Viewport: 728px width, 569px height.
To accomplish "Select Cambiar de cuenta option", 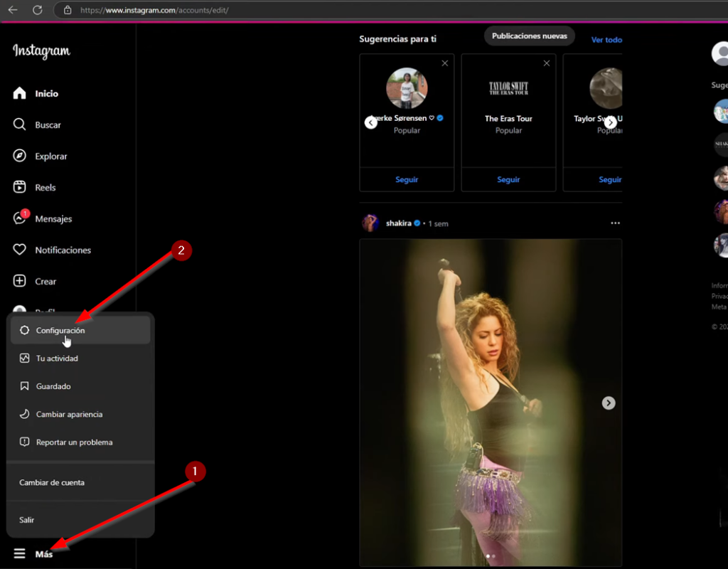I will click(80, 482).
